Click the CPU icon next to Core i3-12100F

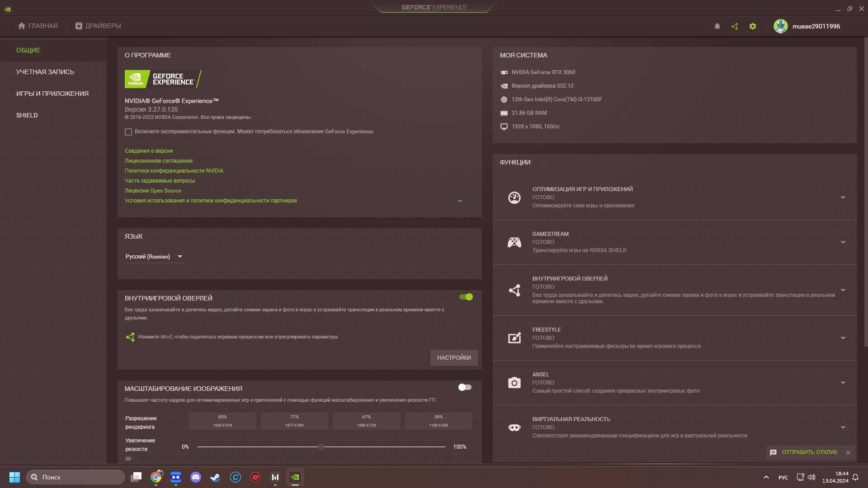504,99
